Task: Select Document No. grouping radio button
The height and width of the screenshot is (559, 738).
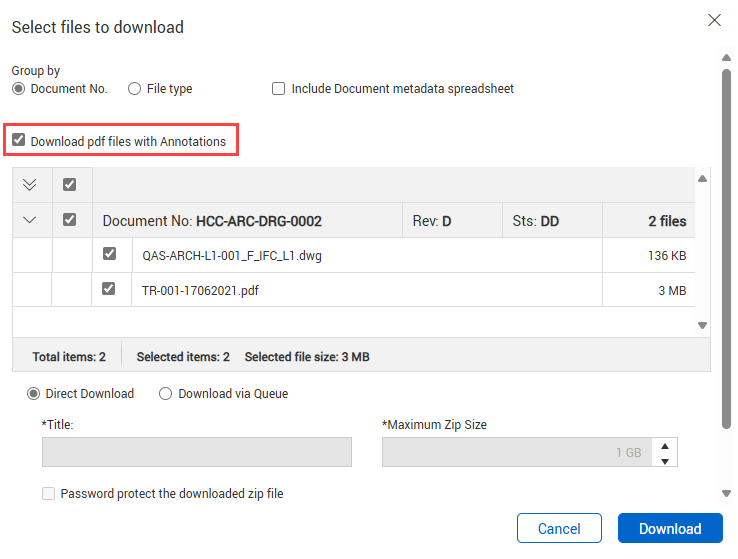Action: [x=19, y=89]
